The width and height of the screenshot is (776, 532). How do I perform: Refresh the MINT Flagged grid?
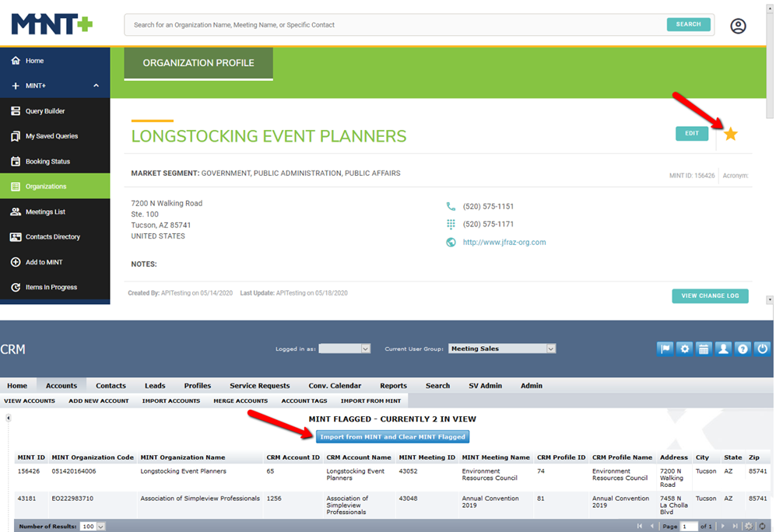pyautogui.click(x=763, y=526)
